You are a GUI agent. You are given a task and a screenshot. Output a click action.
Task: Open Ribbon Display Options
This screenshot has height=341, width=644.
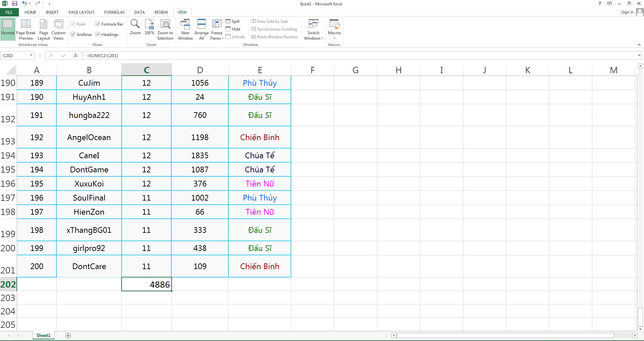click(x=610, y=4)
